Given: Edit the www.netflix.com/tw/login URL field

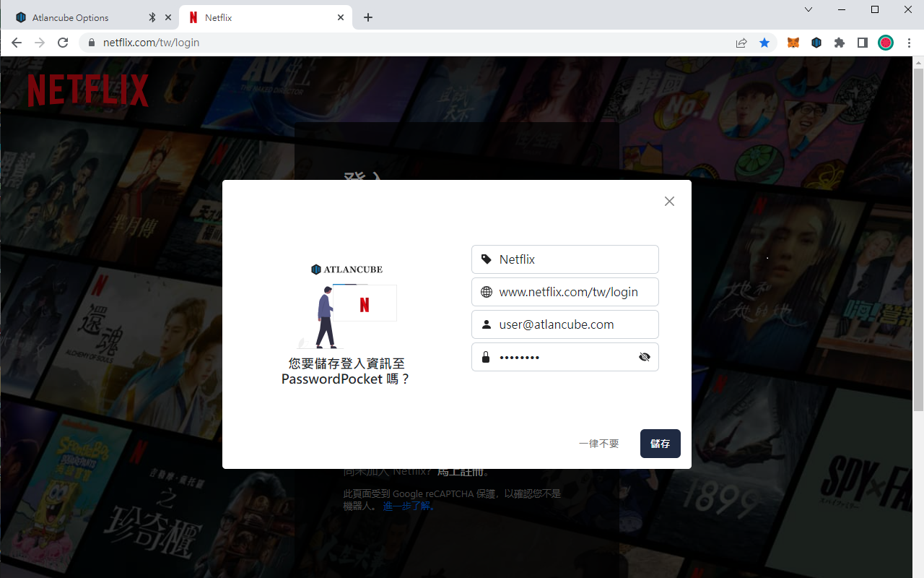Looking at the screenshot, I should pyautogui.click(x=565, y=292).
